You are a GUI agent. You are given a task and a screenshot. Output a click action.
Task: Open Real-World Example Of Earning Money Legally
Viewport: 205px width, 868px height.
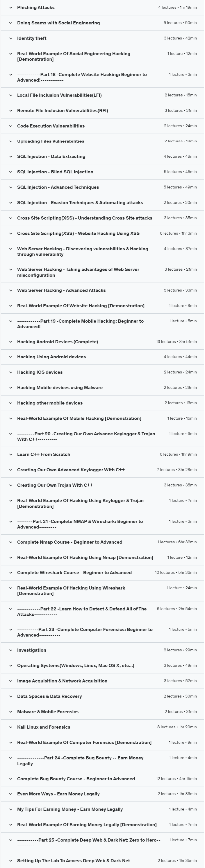pos(87,824)
